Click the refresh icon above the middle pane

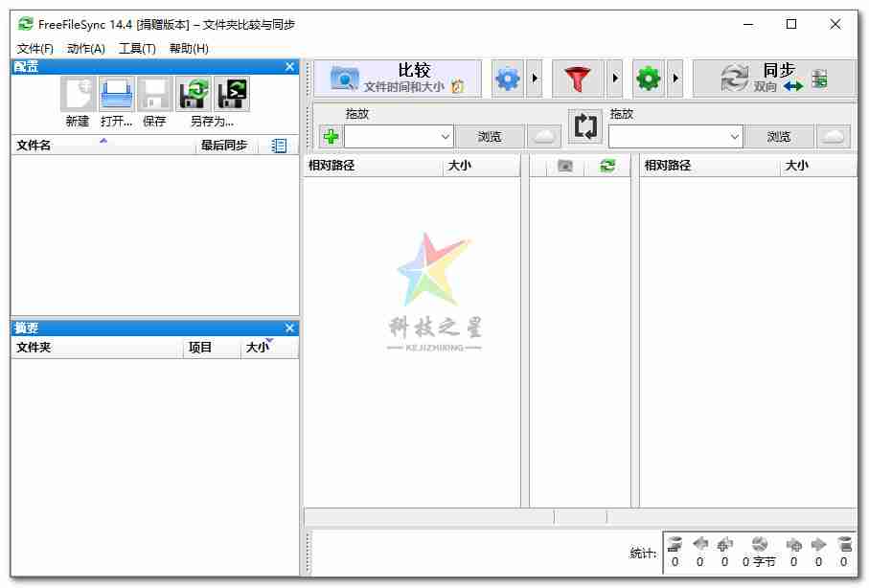[x=610, y=165]
